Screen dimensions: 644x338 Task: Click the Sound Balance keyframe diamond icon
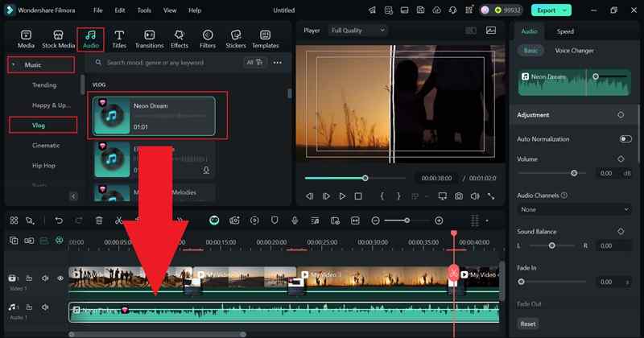point(621,232)
